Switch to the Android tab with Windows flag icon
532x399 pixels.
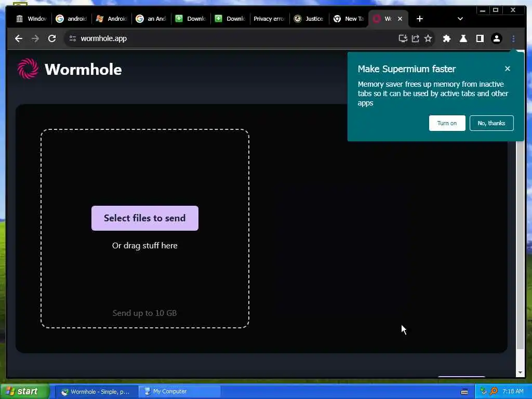pyautogui.click(x=112, y=19)
